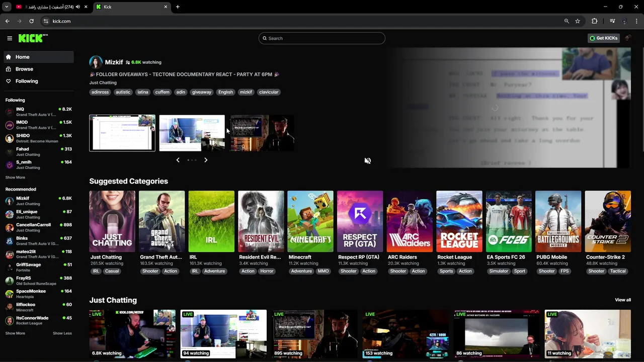The image size is (644, 362).
Task: Open the user profile avatar menu
Action: pyautogui.click(x=628, y=38)
